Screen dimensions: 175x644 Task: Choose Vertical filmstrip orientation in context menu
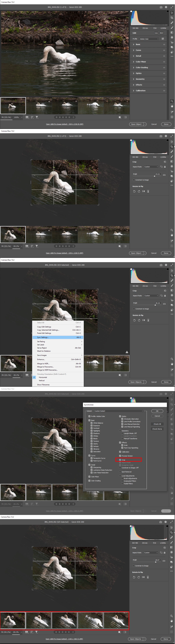42,381
